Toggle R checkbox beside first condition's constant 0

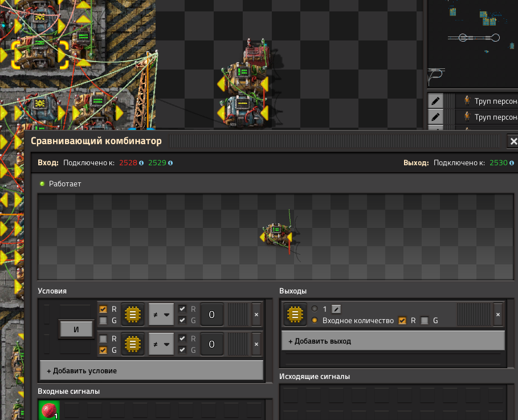point(182,309)
